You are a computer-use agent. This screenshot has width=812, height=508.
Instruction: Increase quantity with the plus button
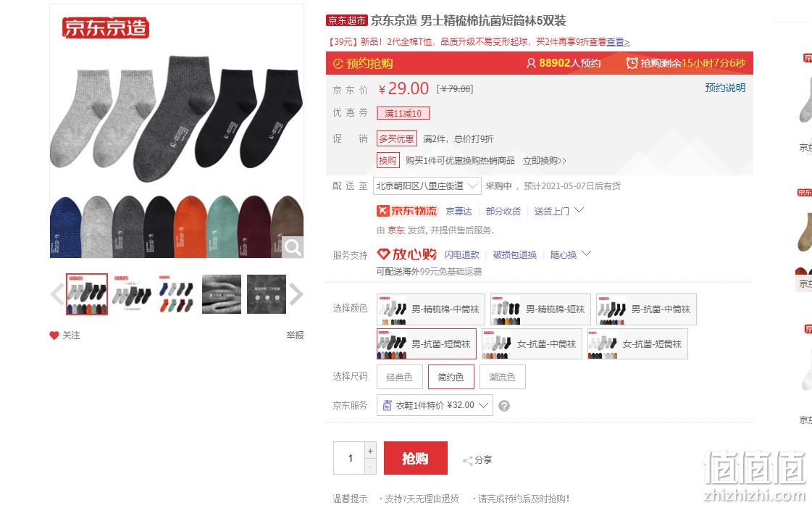click(370, 451)
